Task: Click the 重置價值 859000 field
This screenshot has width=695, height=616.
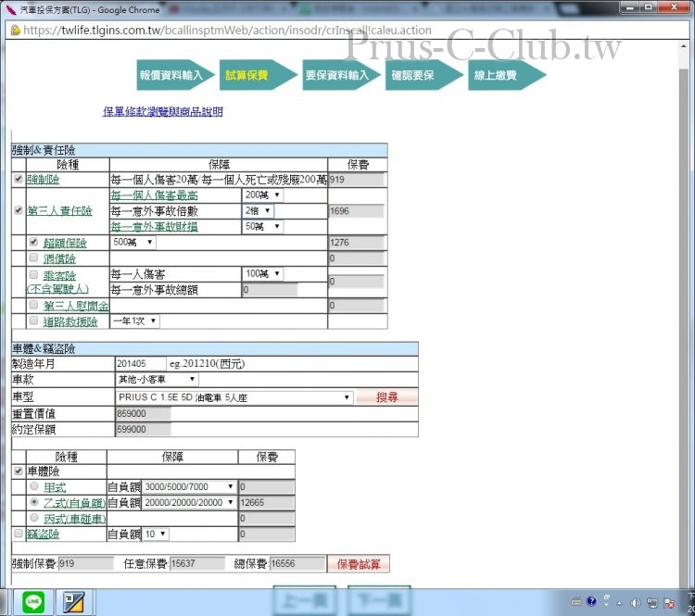Action: coord(143,413)
